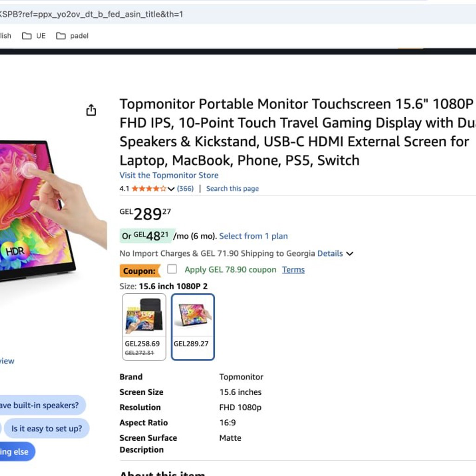
Task: Expand shipping Details chevron
Action: coord(350,253)
